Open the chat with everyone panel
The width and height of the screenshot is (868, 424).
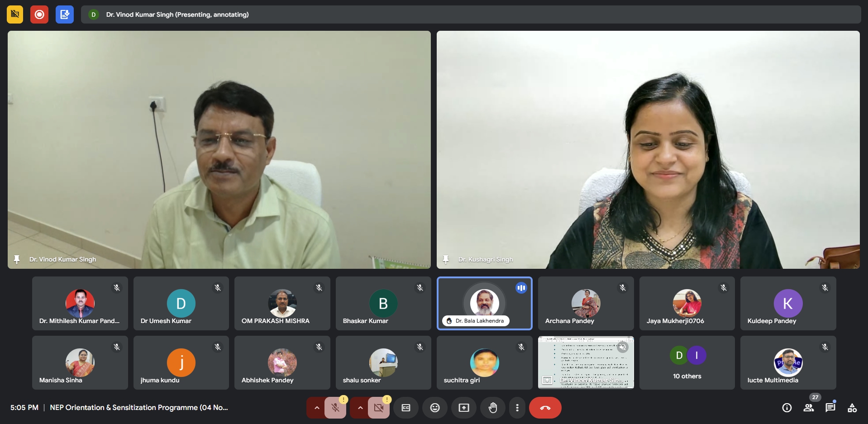click(x=830, y=408)
